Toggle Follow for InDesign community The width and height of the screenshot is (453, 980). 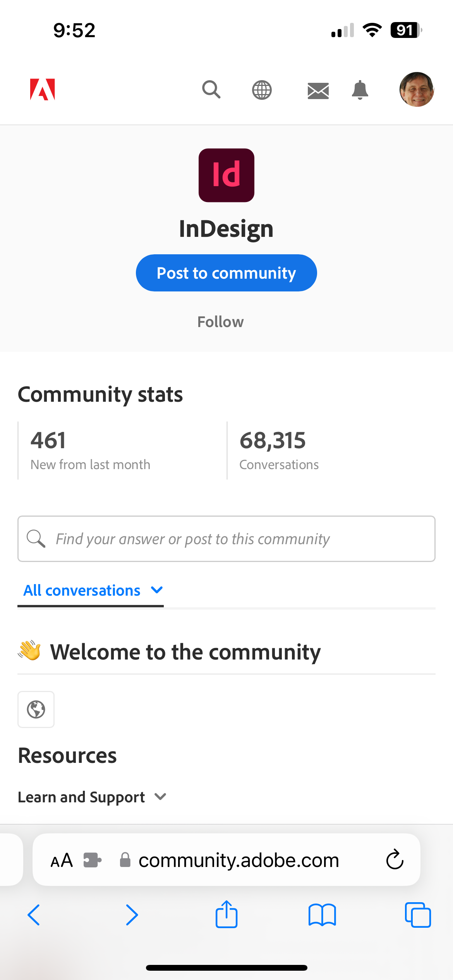pos(221,322)
